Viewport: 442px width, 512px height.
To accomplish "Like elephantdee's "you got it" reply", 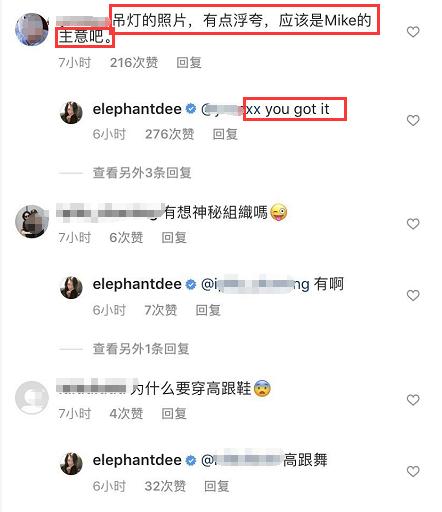I will pyautogui.click(x=413, y=120).
